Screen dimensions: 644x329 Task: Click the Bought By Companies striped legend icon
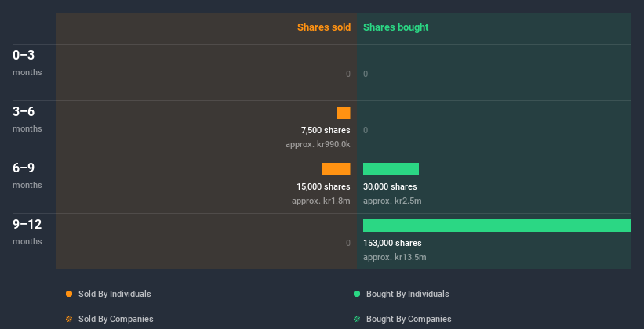pos(357,319)
